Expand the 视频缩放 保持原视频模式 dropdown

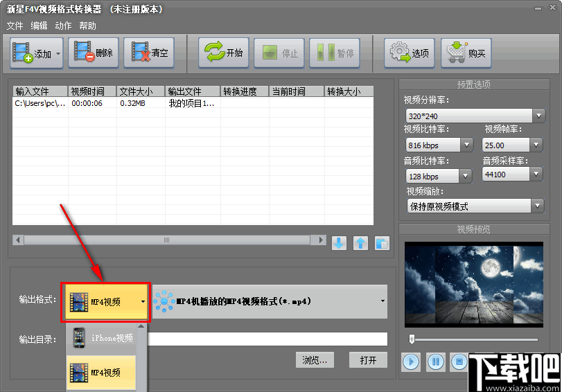click(x=537, y=206)
